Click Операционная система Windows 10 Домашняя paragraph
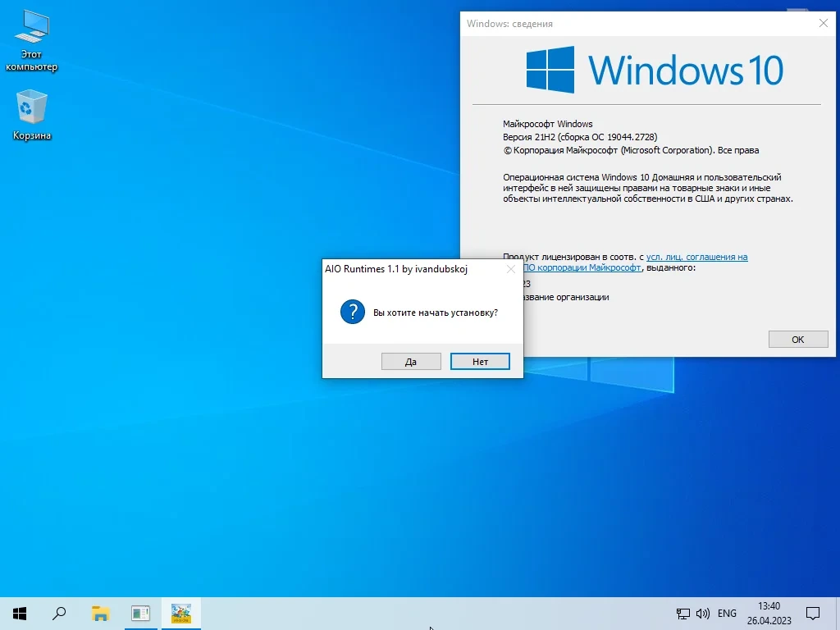The width and height of the screenshot is (840, 630). click(x=648, y=188)
